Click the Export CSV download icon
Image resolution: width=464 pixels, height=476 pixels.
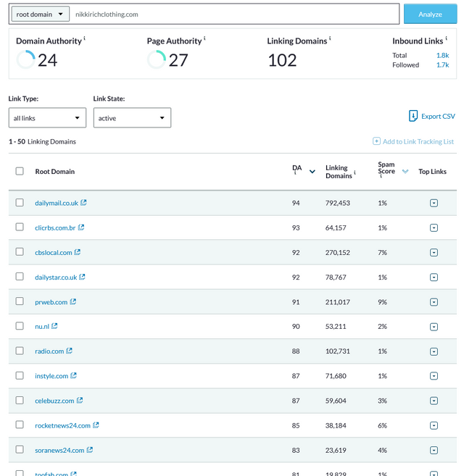413,116
